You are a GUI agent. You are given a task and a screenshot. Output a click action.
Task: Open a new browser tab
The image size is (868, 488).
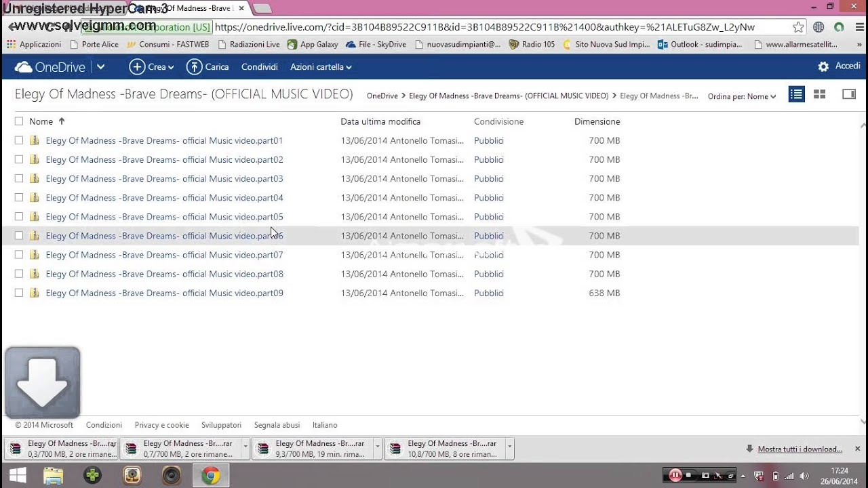[262, 8]
